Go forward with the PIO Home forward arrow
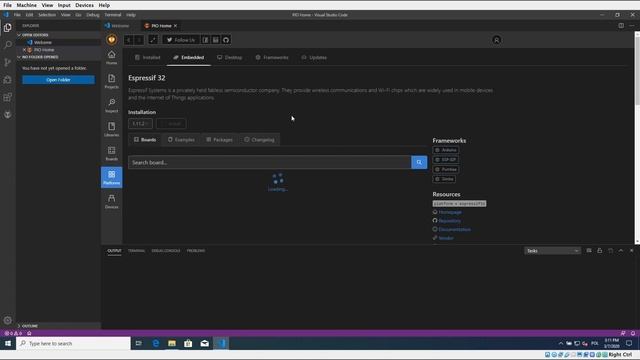 pos(139,40)
